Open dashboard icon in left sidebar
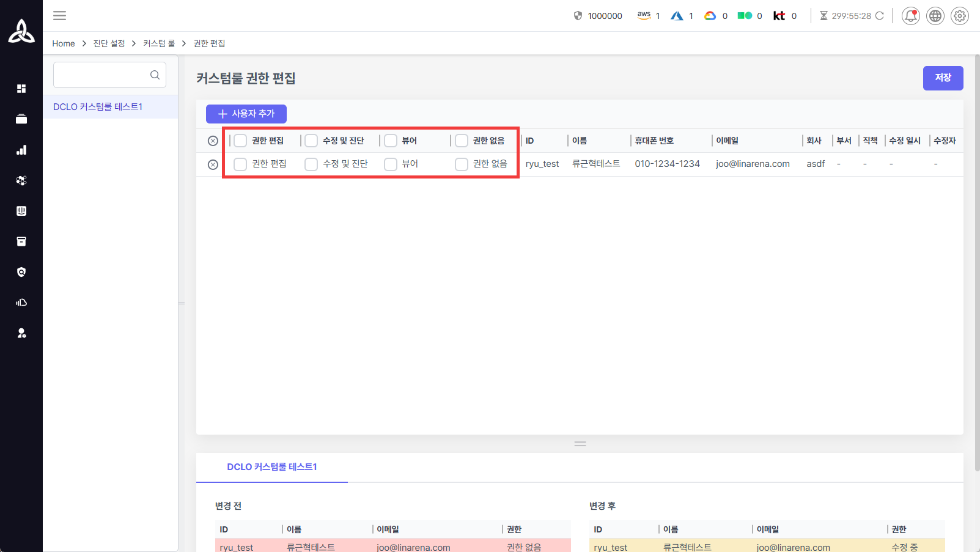The height and width of the screenshot is (552, 980). click(21, 89)
